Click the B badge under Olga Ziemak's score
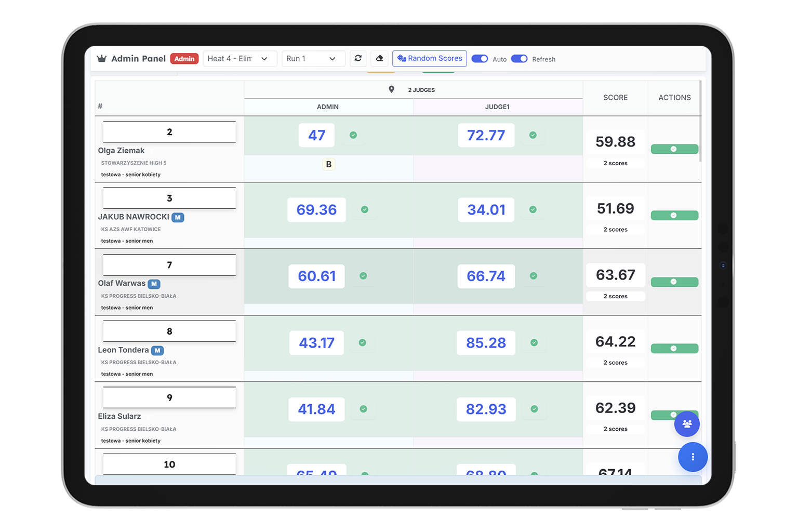The image size is (798, 532). point(328,164)
